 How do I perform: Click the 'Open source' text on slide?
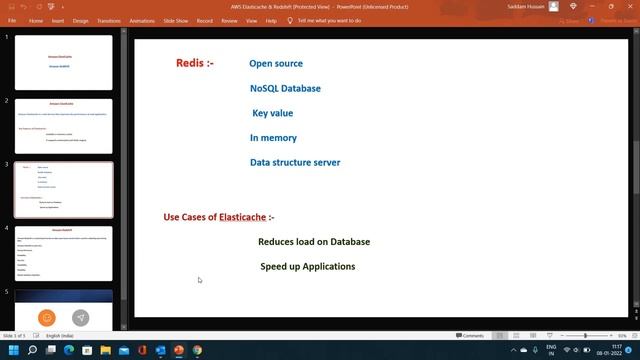(x=276, y=63)
